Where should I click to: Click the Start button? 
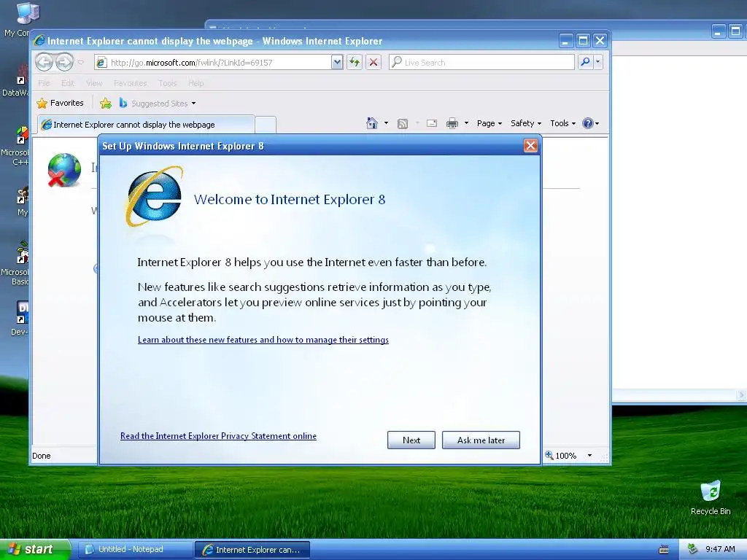click(x=36, y=550)
